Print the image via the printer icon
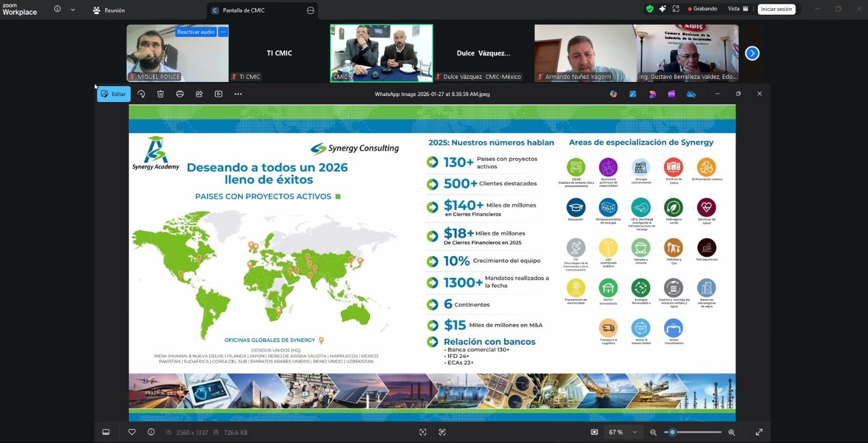The height and width of the screenshot is (443, 868). click(180, 94)
